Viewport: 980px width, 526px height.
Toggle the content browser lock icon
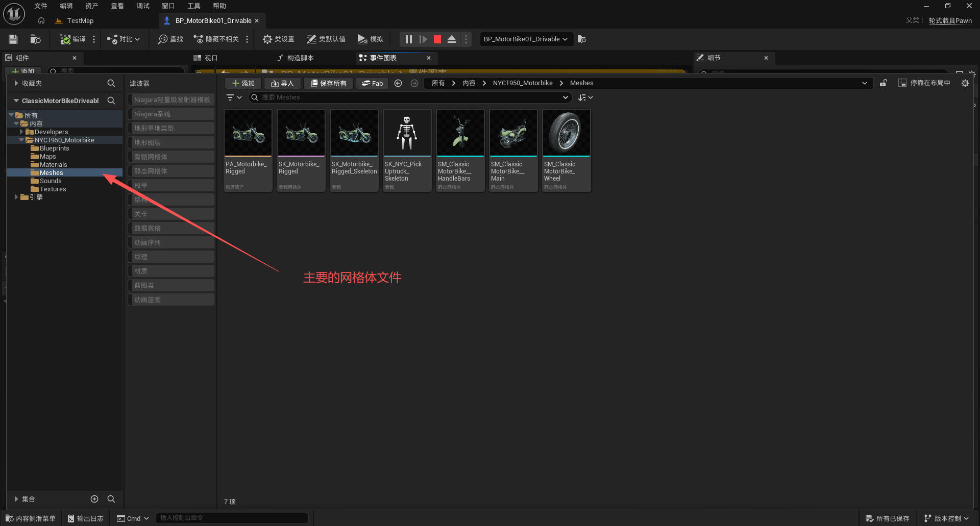point(884,83)
